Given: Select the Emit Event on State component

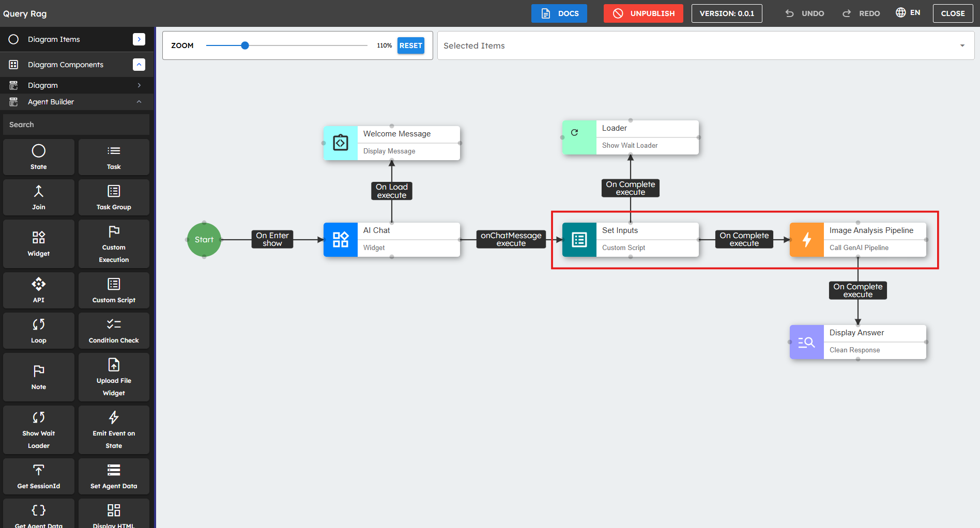Looking at the screenshot, I should tap(114, 430).
